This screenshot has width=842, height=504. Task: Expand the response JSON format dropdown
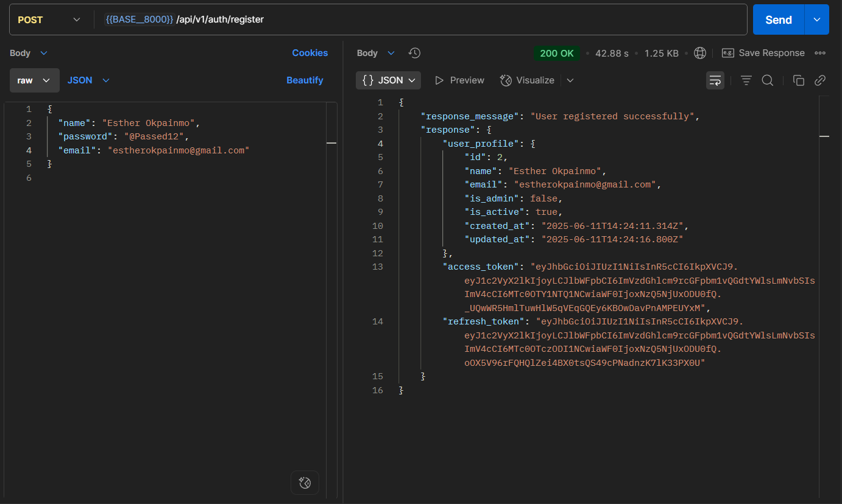(389, 80)
